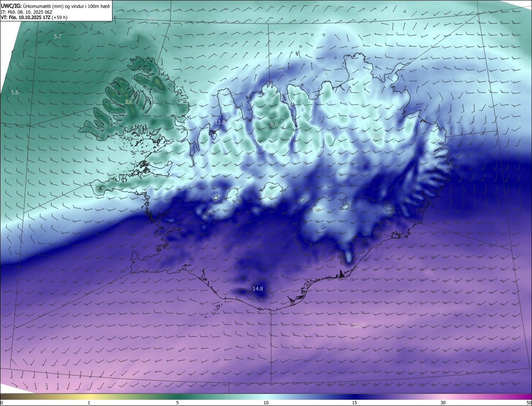Click the 6.0 value label on the map
This screenshot has width=532, height=406.
coord(273,124)
